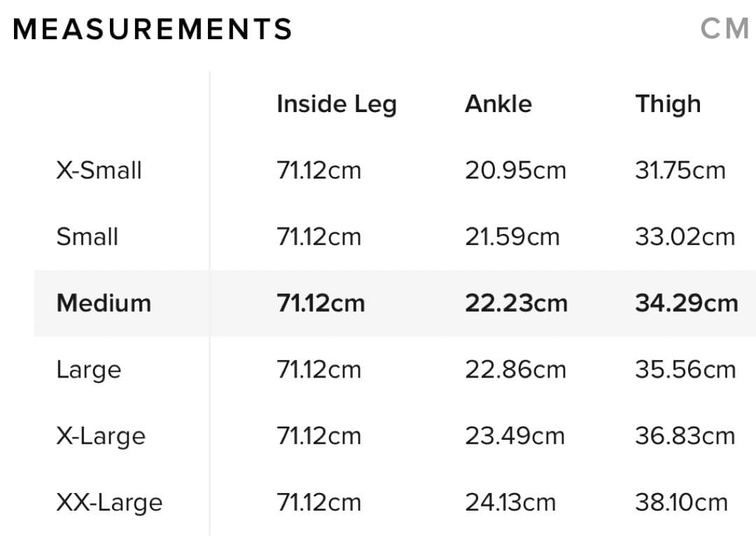756x547 pixels.
Task: Choose the X-Small size row
Action: click(99, 170)
